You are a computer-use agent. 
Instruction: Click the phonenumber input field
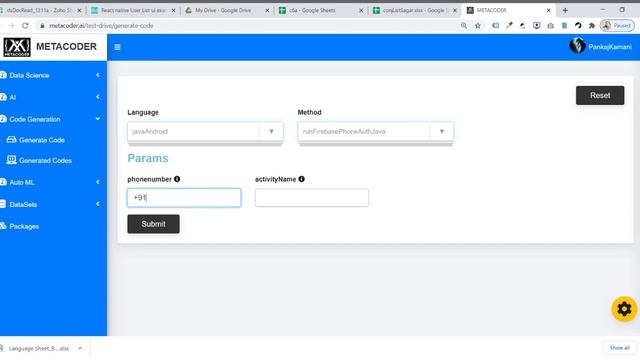pos(184,198)
